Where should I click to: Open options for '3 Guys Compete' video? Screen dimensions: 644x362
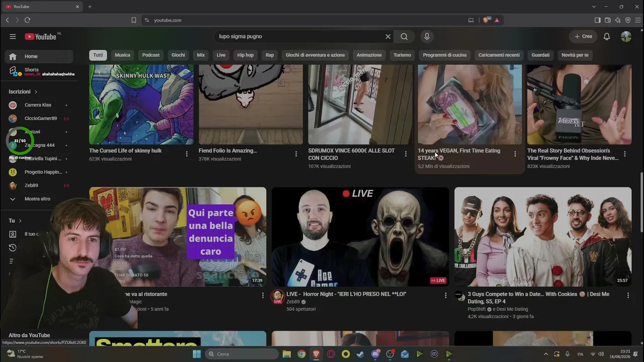(628, 295)
